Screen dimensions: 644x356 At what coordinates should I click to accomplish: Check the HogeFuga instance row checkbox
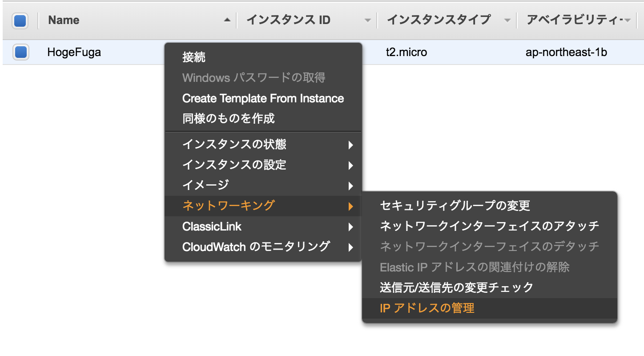coord(20,52)
